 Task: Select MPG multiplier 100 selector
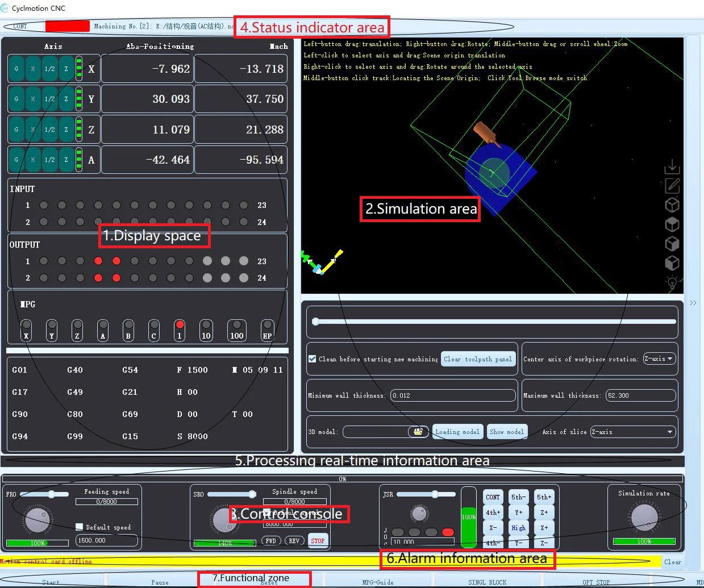click(237, 330)
